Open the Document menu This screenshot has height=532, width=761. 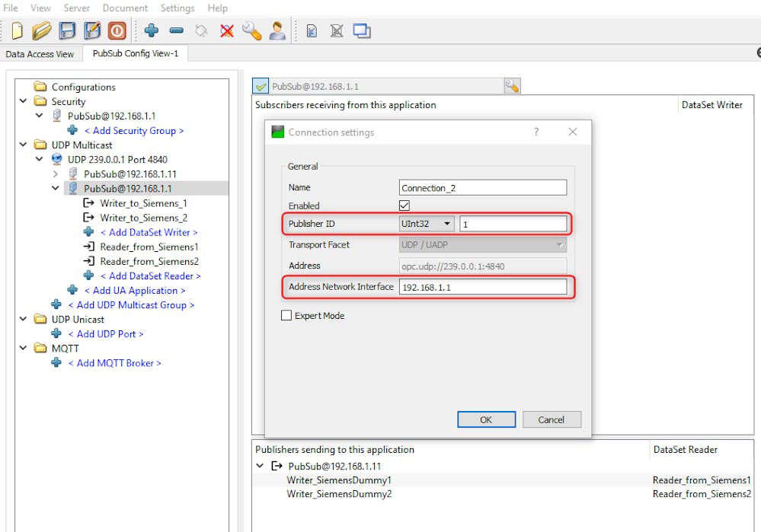pos(125,8)
